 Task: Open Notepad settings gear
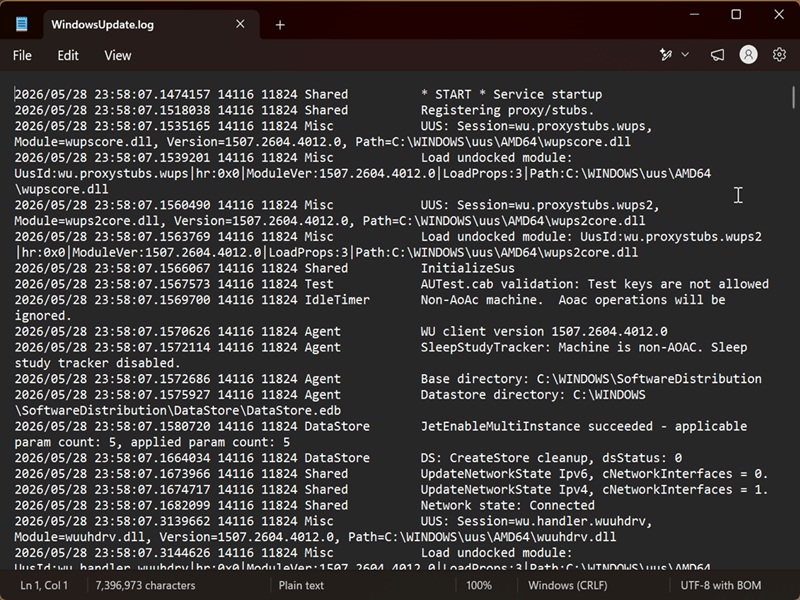coord(779,55)
